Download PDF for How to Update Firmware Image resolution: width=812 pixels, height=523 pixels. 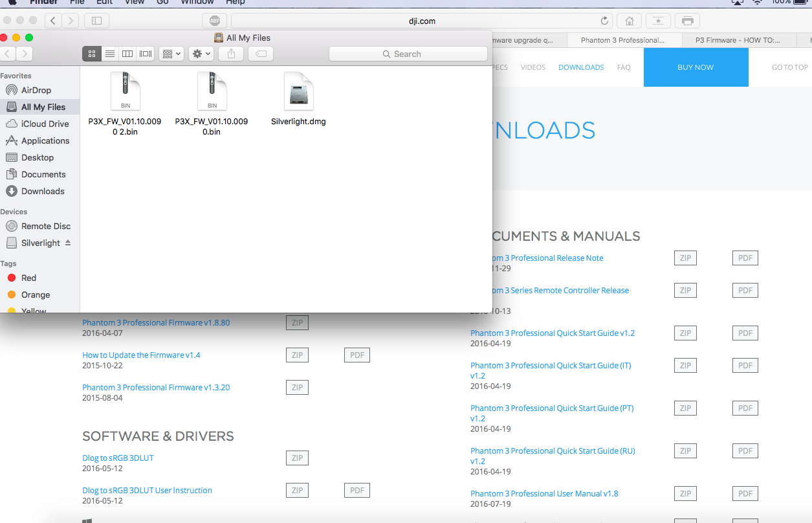(357, 355)
